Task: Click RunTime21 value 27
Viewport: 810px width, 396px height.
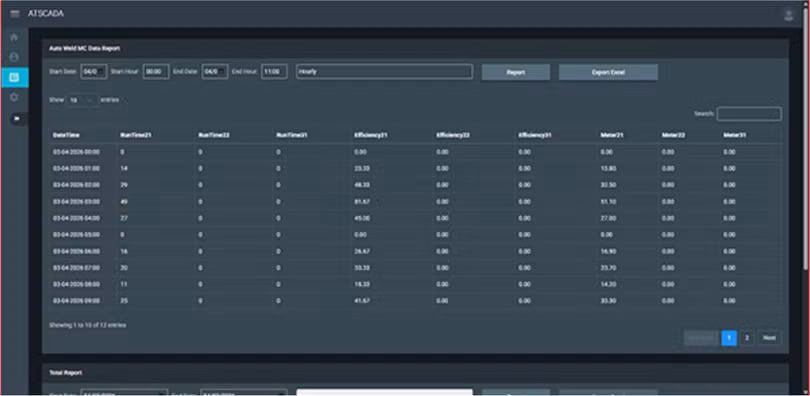Action: (123, 218)
